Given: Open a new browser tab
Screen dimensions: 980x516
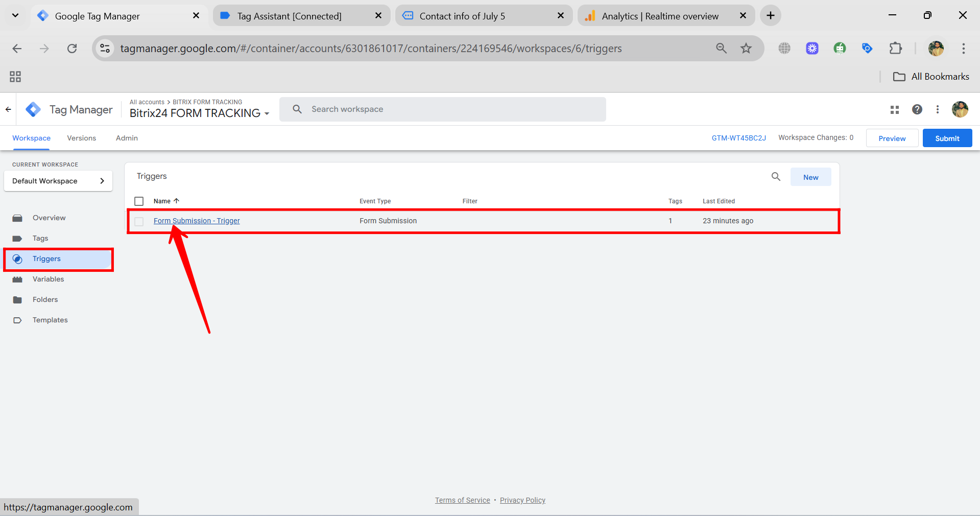Looking at the screenshot, I should pos(770,16).
